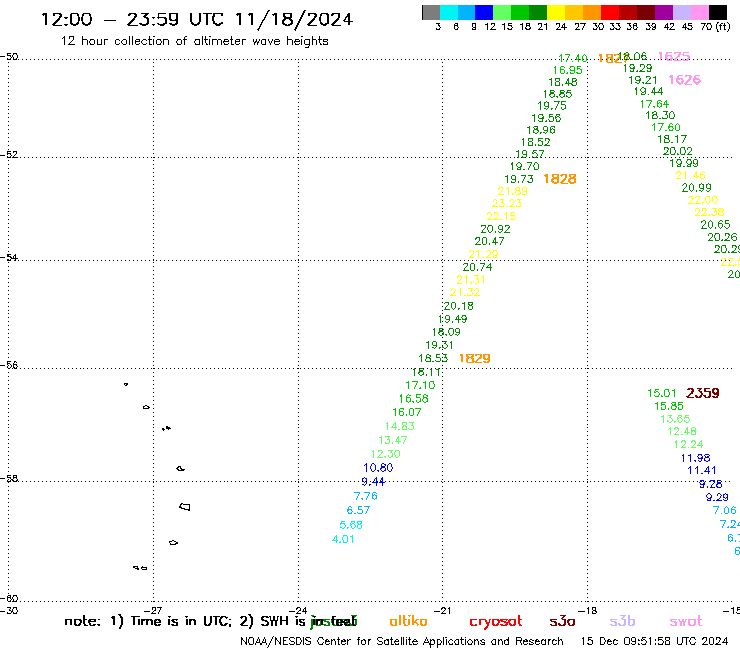Screen dimensions: 740x650
Task: Click the -18 longitude axis label
Action: coord(588,611)
